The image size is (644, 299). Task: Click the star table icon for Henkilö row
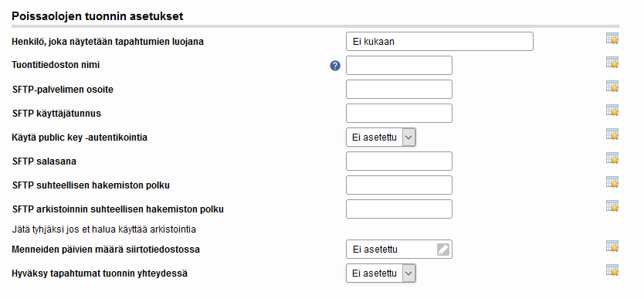click(x=612, y=39)
